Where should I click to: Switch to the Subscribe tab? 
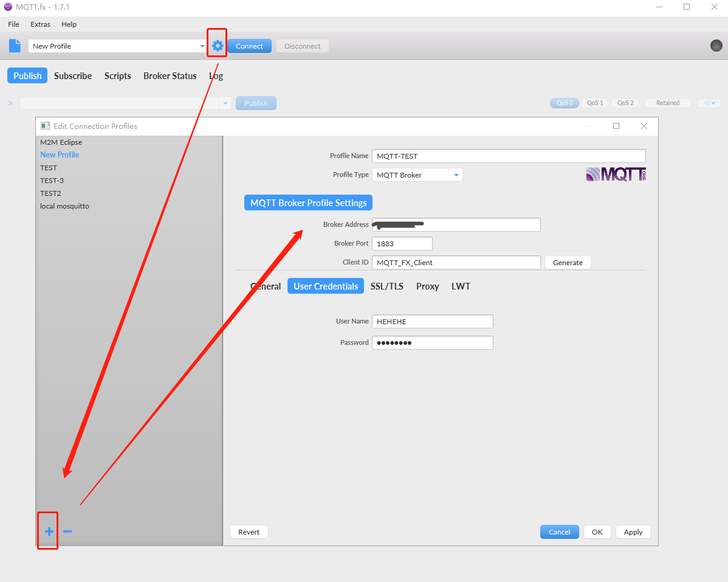coord(73,75)
